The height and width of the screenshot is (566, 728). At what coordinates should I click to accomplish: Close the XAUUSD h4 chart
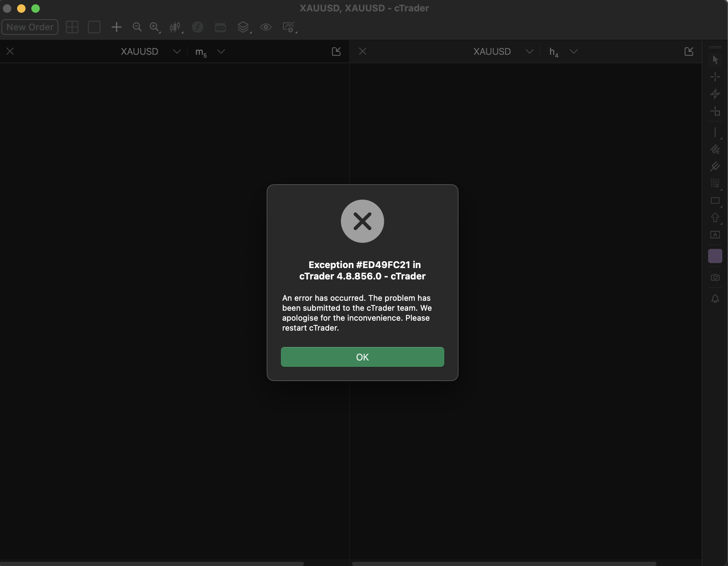[x=363, y=51]
